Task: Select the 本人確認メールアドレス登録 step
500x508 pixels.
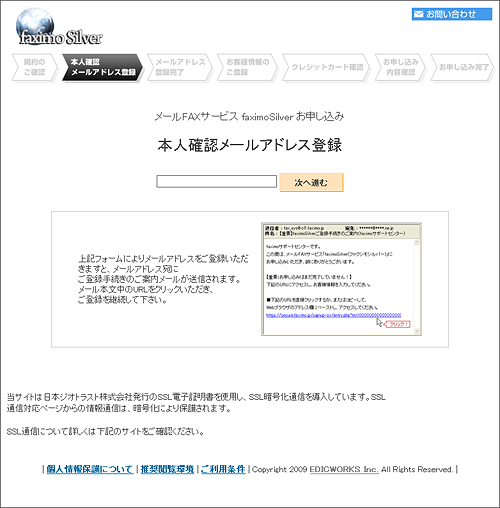Action: [x=102, y=67]
